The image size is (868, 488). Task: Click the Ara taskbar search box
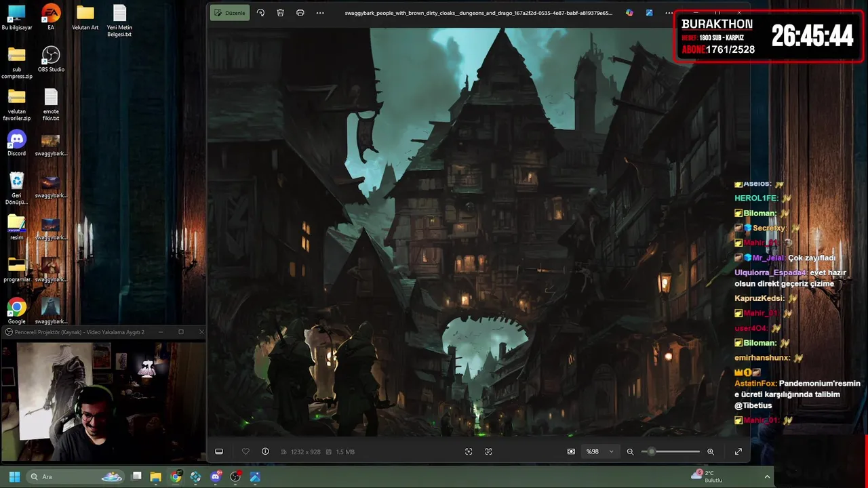pyautogui.click(x=75, y=476)
